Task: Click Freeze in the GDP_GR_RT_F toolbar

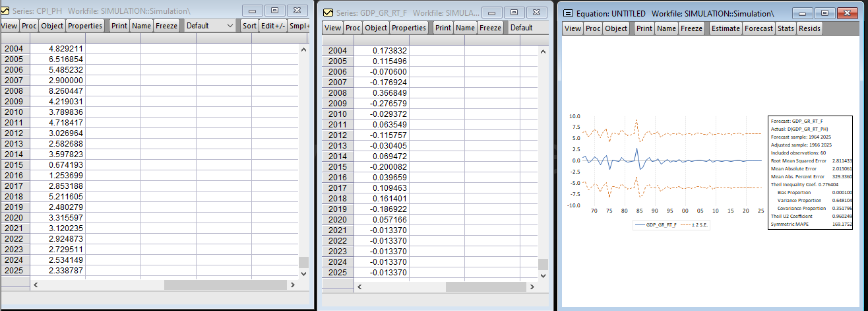Action: tap(490, 28)
